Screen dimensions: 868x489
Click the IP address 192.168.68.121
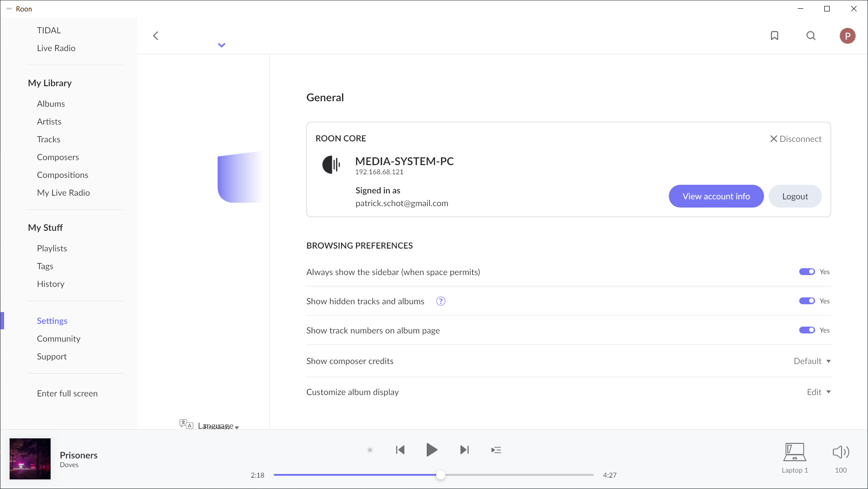[x=379, y=172]
